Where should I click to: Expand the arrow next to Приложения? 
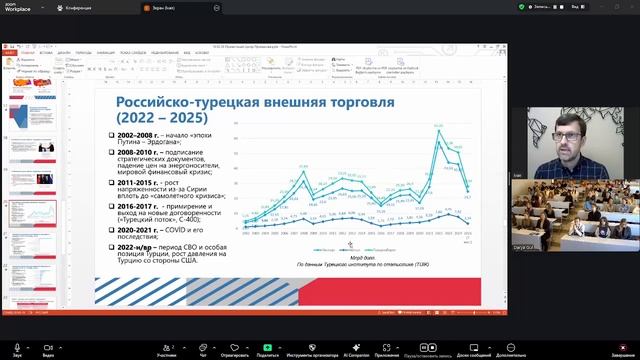(x=398, y=348)
